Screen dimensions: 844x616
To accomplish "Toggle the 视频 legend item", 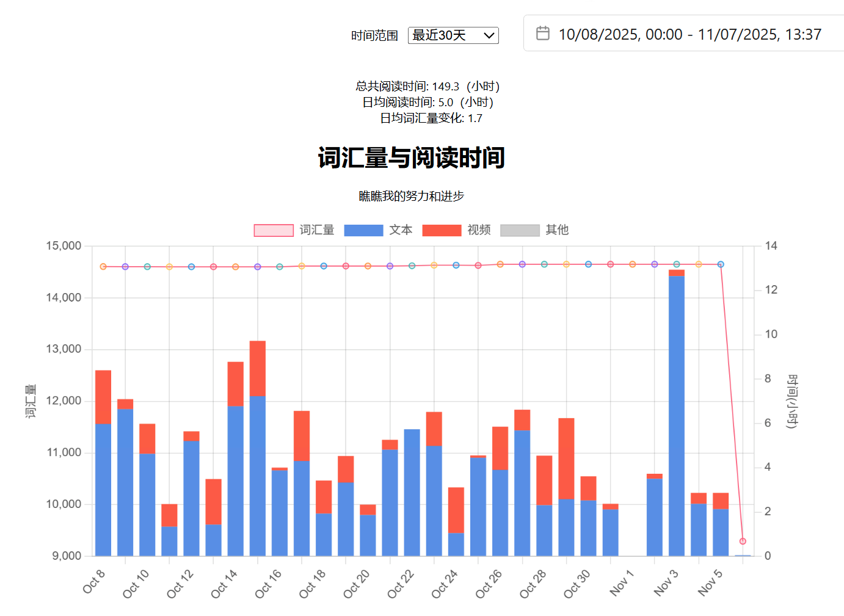I will 442,230.
